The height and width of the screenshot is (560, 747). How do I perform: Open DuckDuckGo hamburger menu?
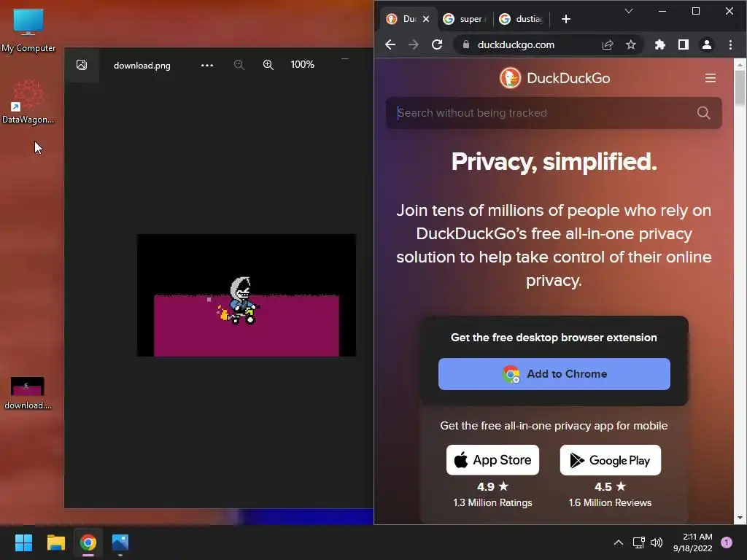(x=711, y=78)
